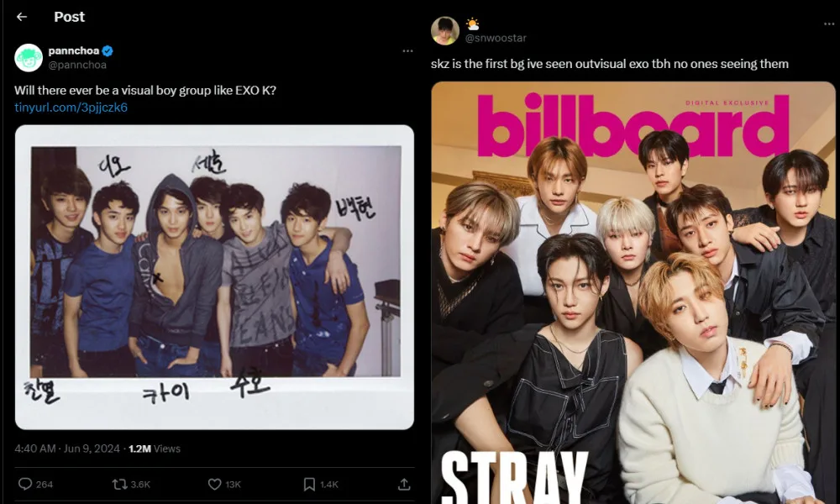This screenshot has height=504, width=840.
Task: Open the tinyurl.com/3pjjczk6 link
Action: coord(71,108)
